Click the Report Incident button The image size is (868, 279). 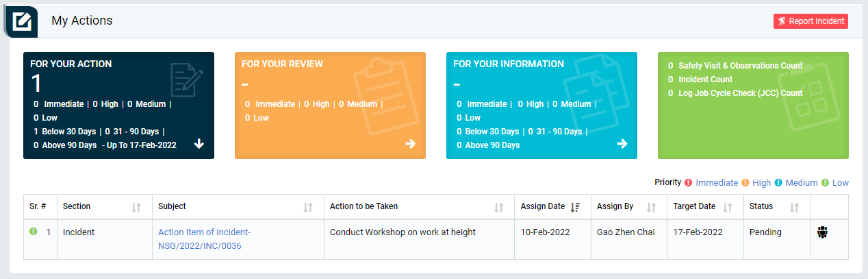(x=810, y=21)
